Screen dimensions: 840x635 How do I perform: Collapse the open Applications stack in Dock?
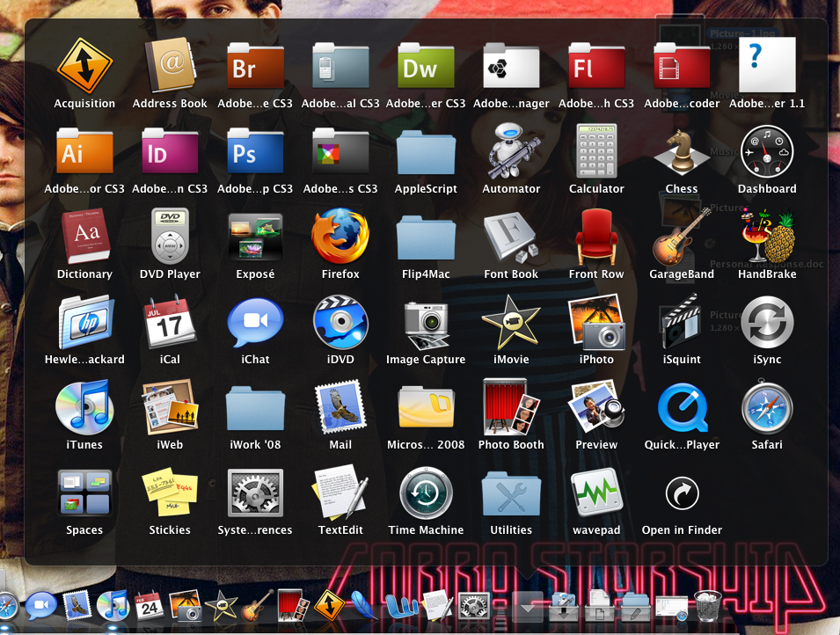coord(527,607)
